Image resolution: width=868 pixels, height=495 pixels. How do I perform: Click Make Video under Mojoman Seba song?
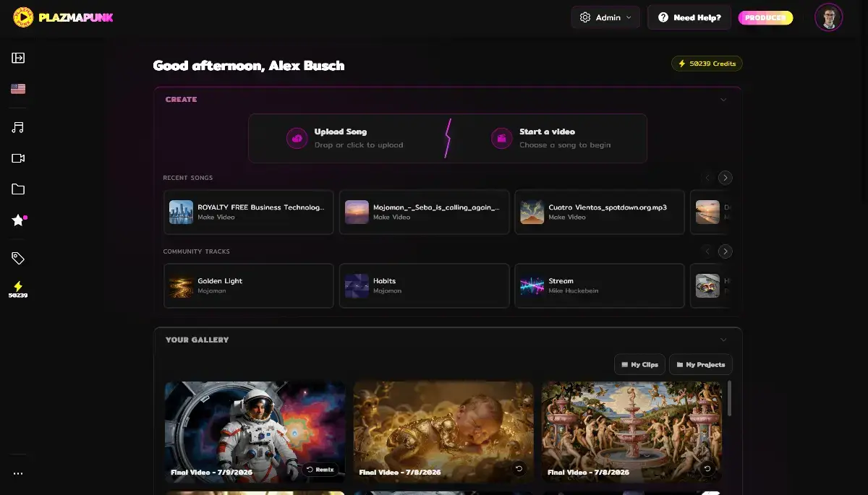pyautogui.click(x=391, y=217)
